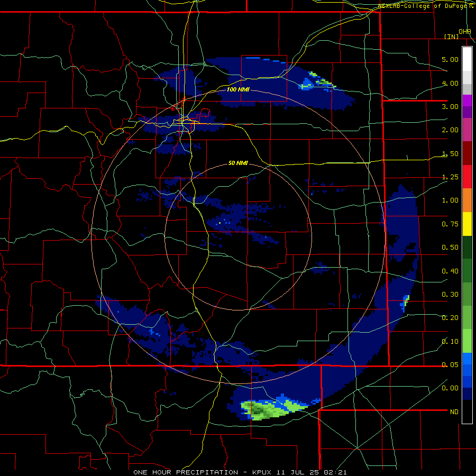476x476 pixels.
Task: Click the 1.50 legend value
Action: (450, 153)
